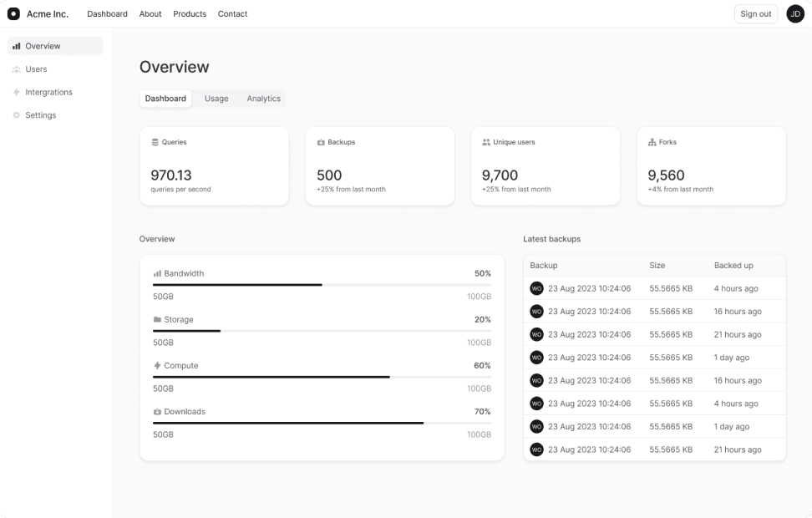Select the Dashboard tab under Overview
This screenshot has width=812, height=518.
click(165, 99)
